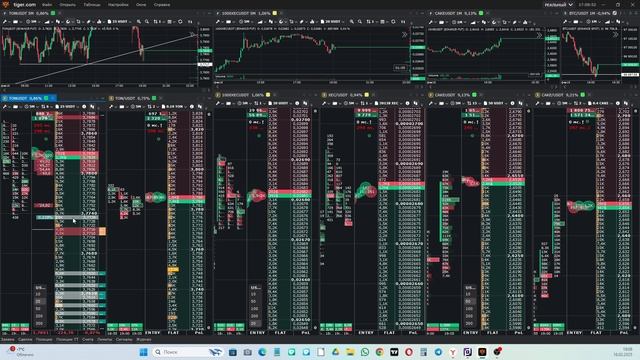Open settings wrench in the CAKEUSDT 1M chart toolbar
The width and height of the screenshot is (640, 360).
[431, 21]
